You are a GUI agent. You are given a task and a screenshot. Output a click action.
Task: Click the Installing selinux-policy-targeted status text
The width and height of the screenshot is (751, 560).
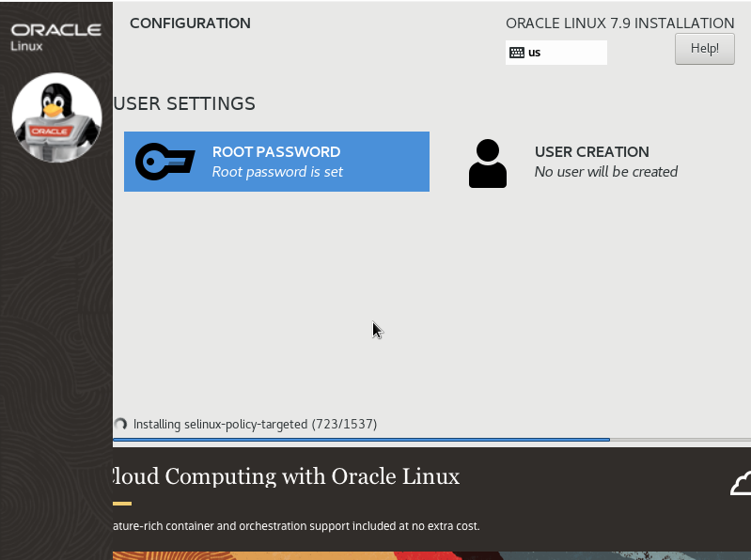[255, 425]
